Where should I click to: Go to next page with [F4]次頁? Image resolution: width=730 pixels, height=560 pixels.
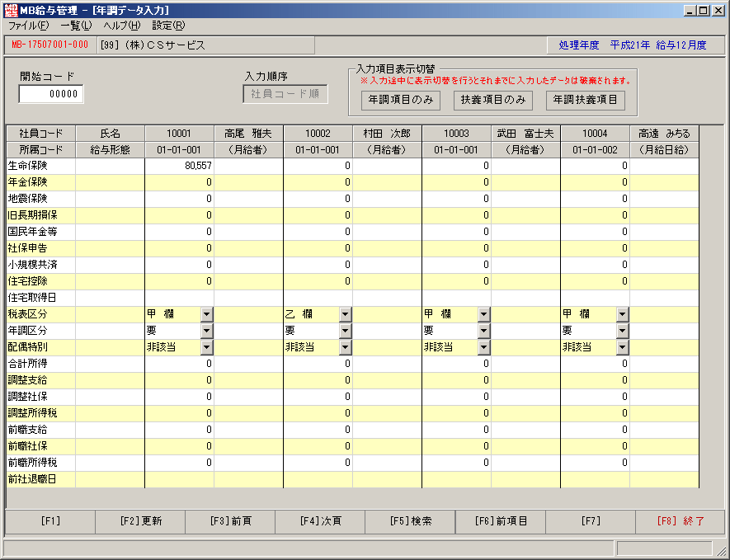point(320,521)
